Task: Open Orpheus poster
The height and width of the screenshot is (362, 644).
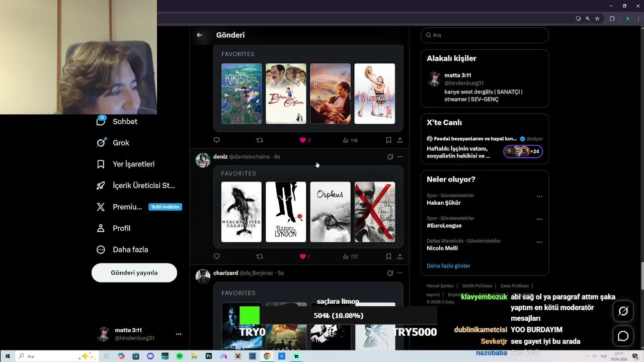Action: coord(330,212)
